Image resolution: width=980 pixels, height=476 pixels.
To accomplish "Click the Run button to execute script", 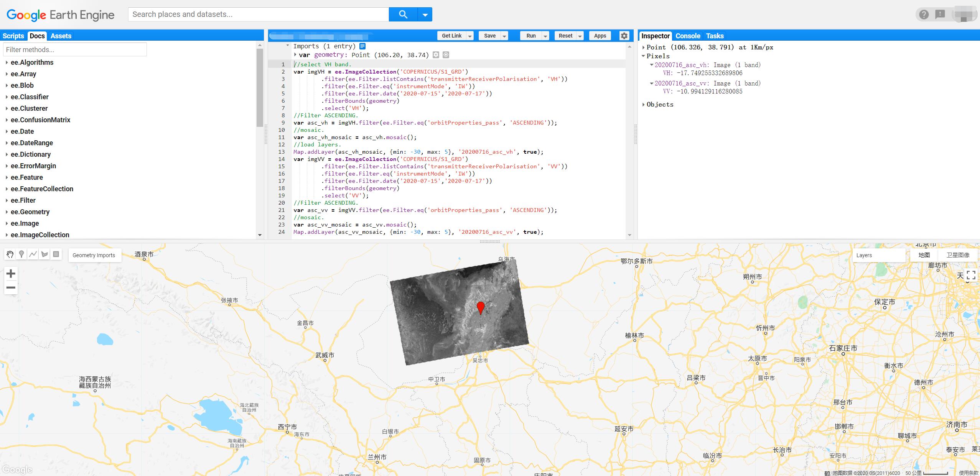I will (530, 36).
